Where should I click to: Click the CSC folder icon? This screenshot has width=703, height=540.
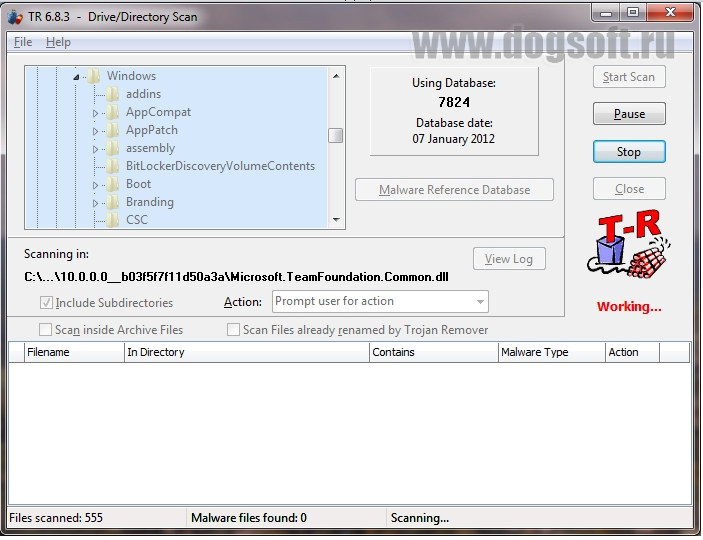click(113, 219)
